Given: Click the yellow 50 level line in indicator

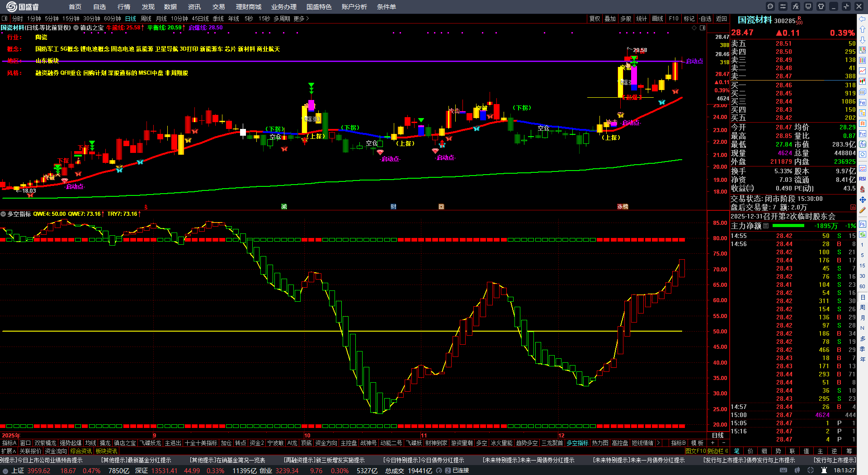Looking at the screenshot, I should click(342, 331).
